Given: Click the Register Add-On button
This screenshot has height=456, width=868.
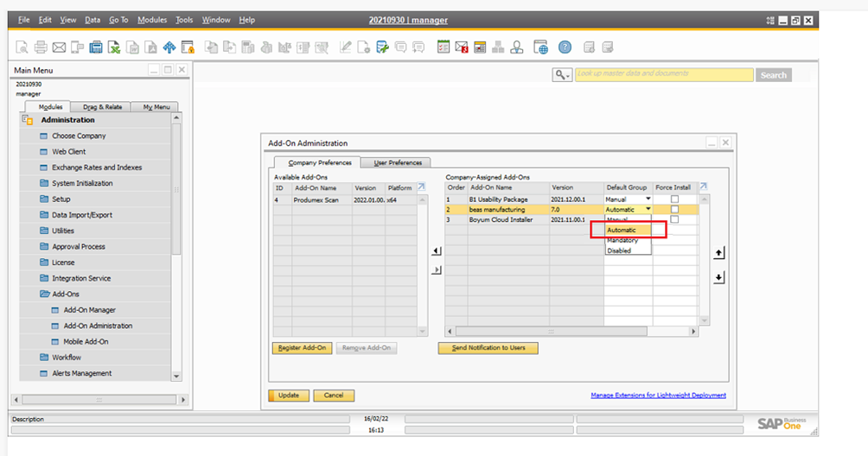Looking at the screenshot, I should tap(303, 348).
